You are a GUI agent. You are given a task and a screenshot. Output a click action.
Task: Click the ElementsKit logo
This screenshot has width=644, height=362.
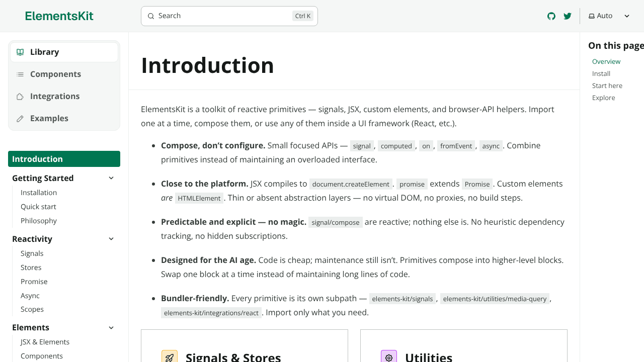click(x=59, y=16)
